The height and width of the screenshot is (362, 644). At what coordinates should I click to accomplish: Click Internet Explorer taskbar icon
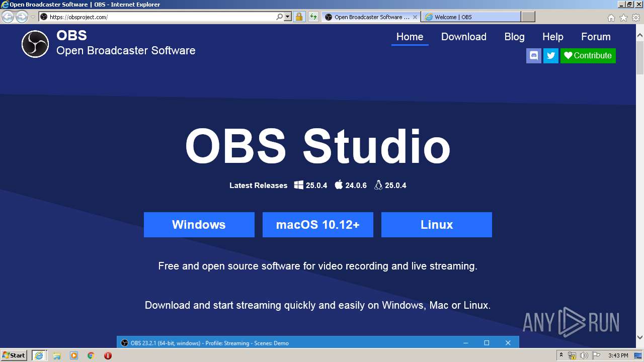39,355
